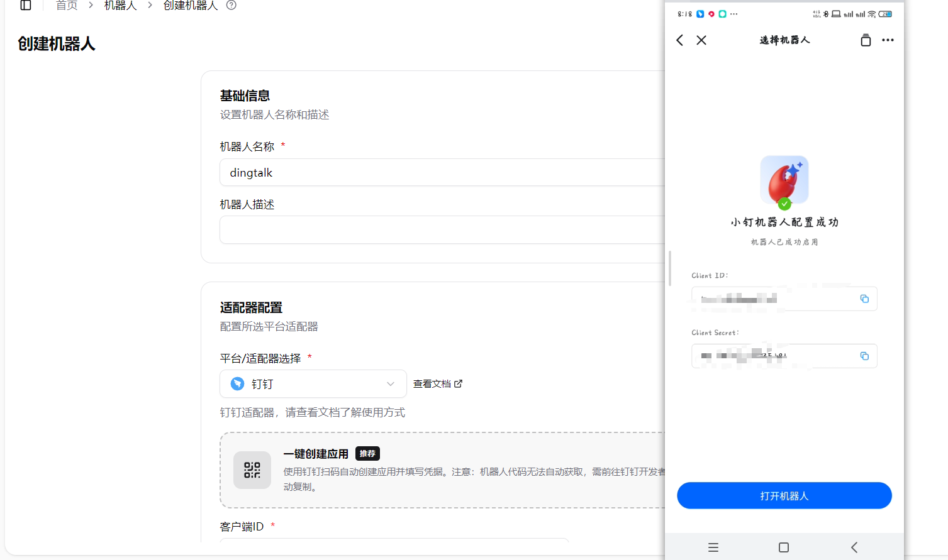Tap the phone share/clipboard icon

866,40
